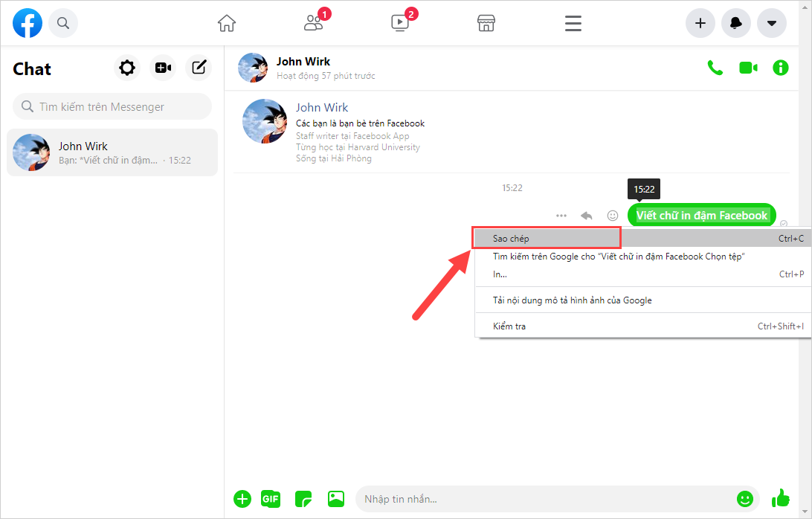Click John Wirk's large profile picture

pyautogui.click(x=265, y=121)
